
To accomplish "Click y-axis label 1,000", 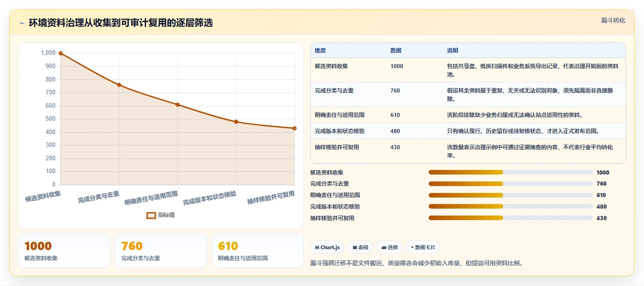I will [x=48, y=53].
